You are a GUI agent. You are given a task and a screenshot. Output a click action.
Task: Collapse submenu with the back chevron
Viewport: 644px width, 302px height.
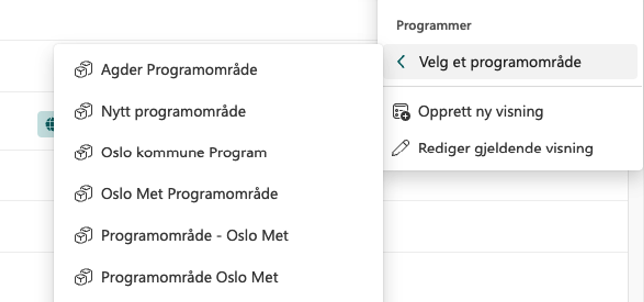(401, 62)
